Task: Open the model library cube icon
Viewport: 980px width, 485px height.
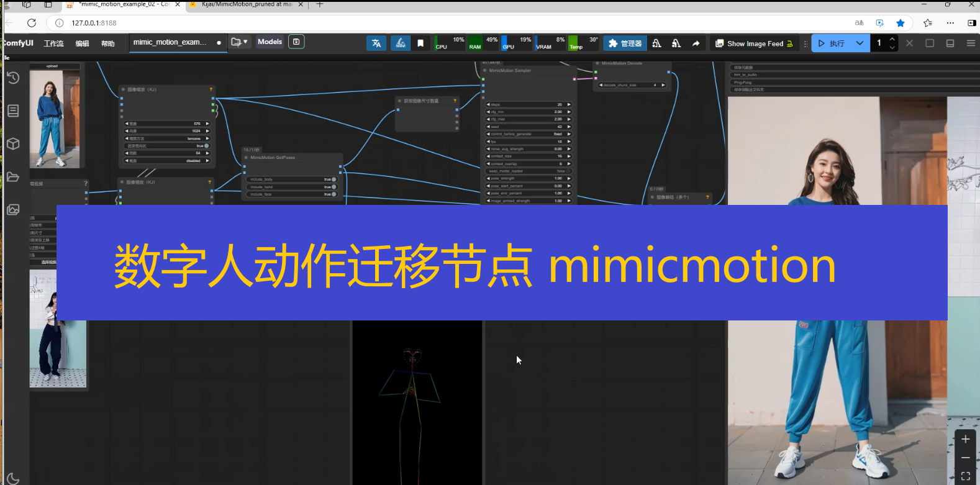Action: [x=13, y=143]
